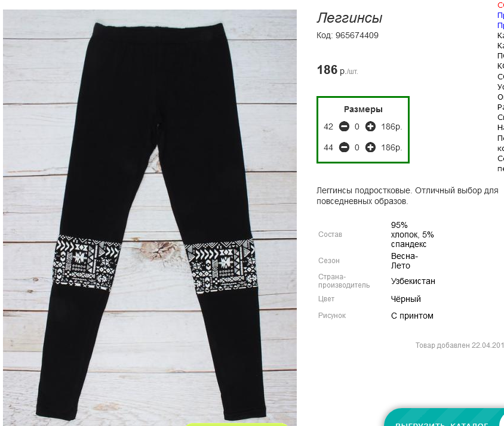504x426 pixels.
Task: Increase quantity for size 44
Action: tap(370, 147)
